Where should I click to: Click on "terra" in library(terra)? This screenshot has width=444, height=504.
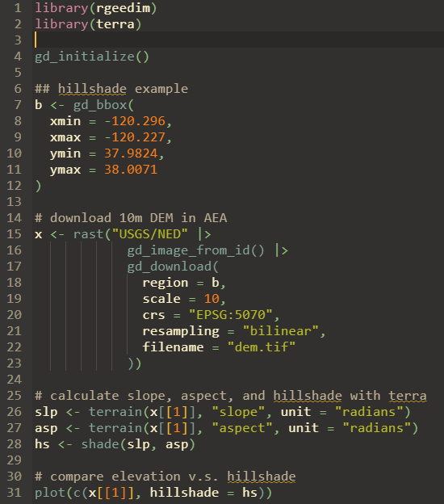115,24
